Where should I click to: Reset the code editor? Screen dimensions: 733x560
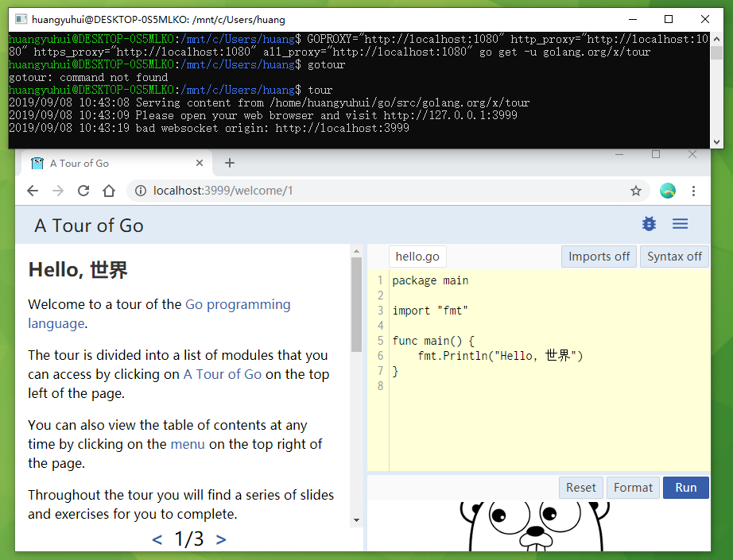point(581,488)
